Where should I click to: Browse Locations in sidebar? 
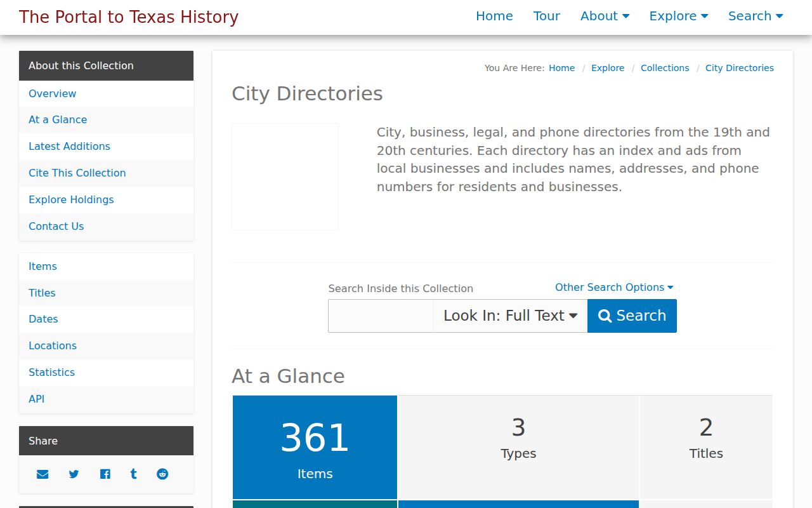106,346
